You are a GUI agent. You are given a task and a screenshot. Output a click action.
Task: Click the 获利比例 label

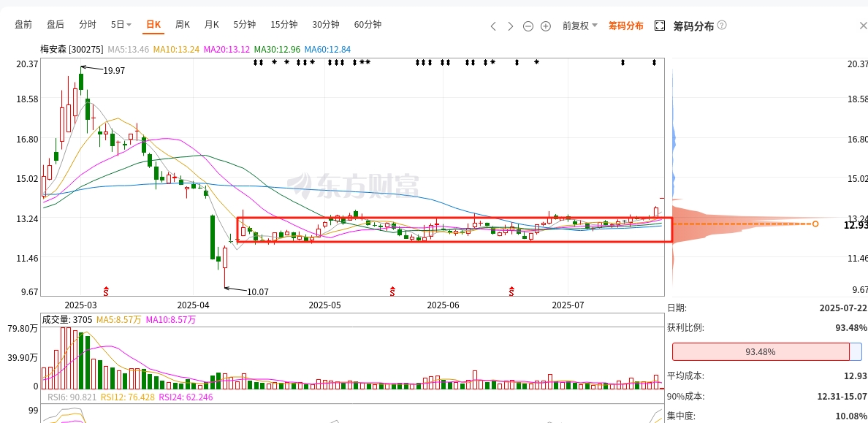tap(685, 328)
